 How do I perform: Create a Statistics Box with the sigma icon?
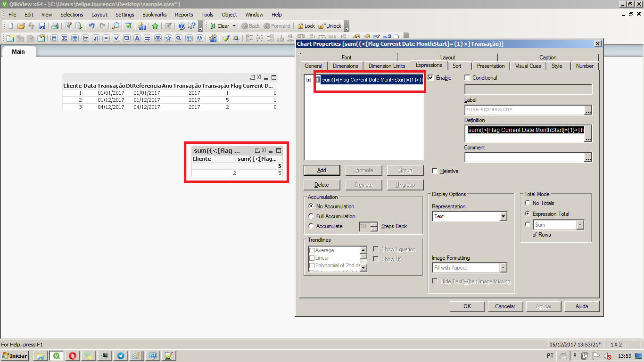point(65,38)
